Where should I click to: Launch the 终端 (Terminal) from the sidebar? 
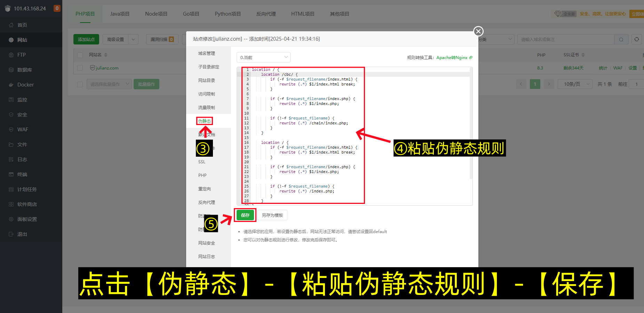(x=22, y=174)
